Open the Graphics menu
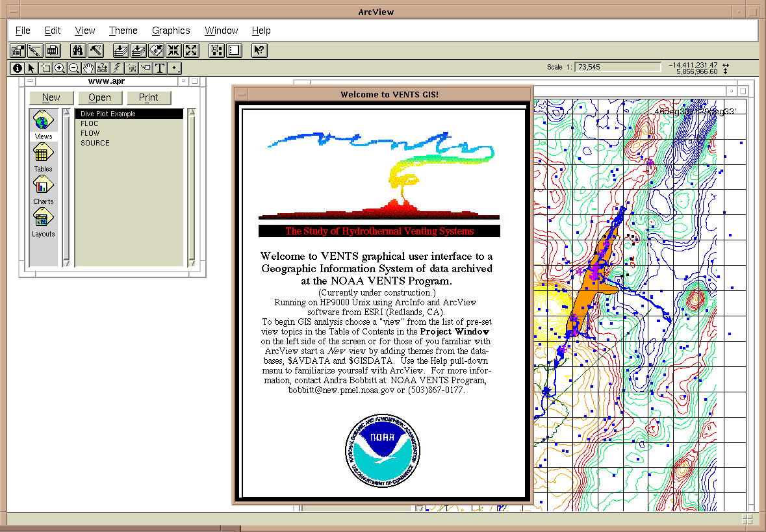 point(171,31)
